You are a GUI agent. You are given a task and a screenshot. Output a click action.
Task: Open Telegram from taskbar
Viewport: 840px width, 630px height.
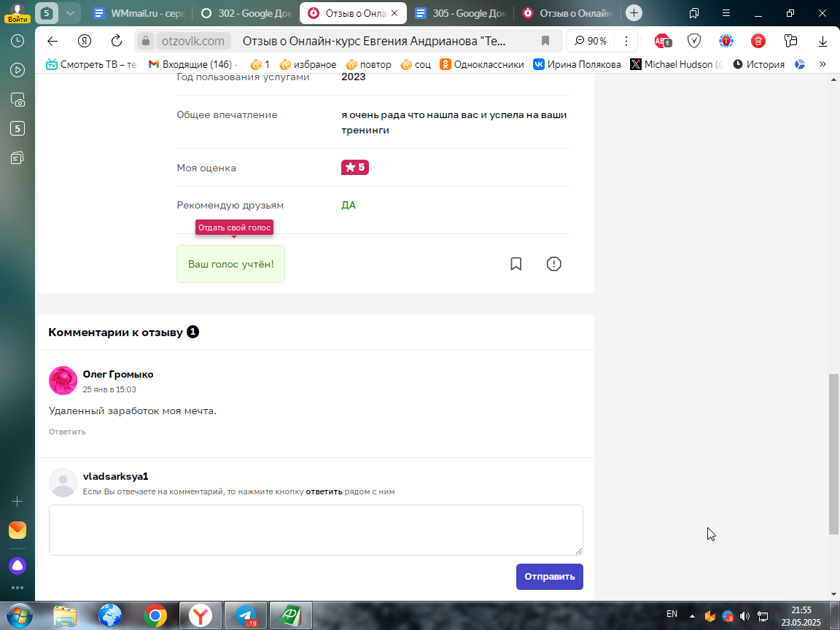pyautogui.click(x=245, y=615)
